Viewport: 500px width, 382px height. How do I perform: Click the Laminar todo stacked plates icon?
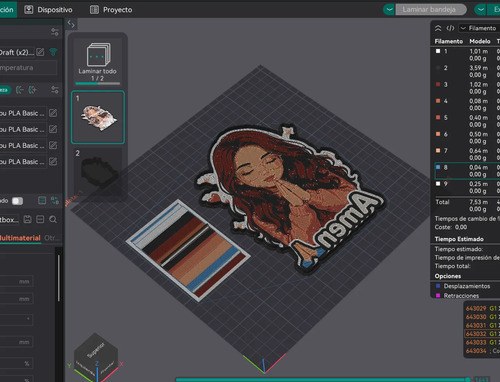pyautogui.click(x=98, y=55)
